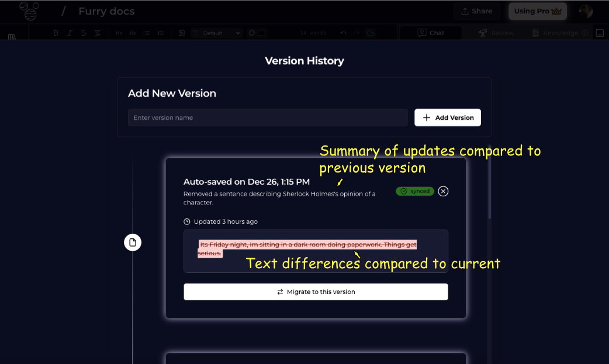609x364 pixels.
Task: Click the Using Pro button
Action: click(x=538, y=11)
